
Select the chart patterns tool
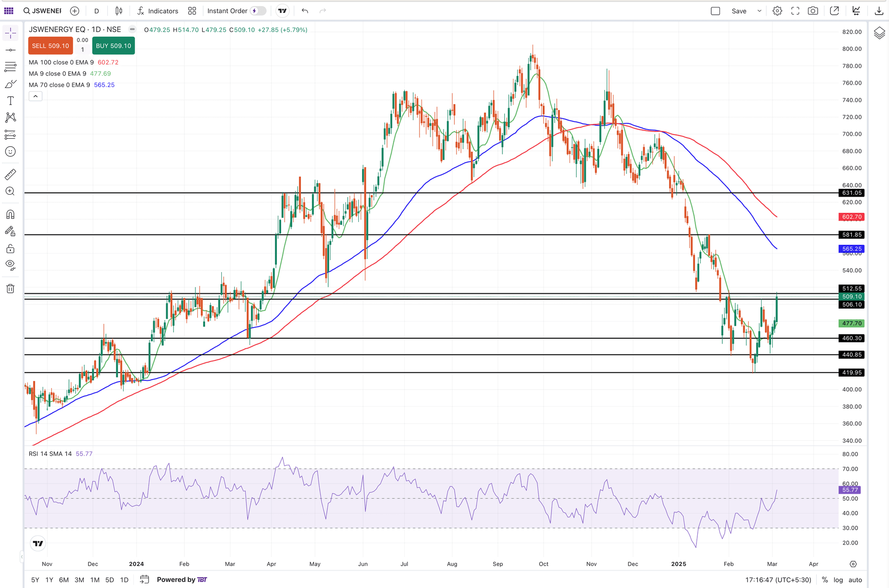(x=10, y=118)
